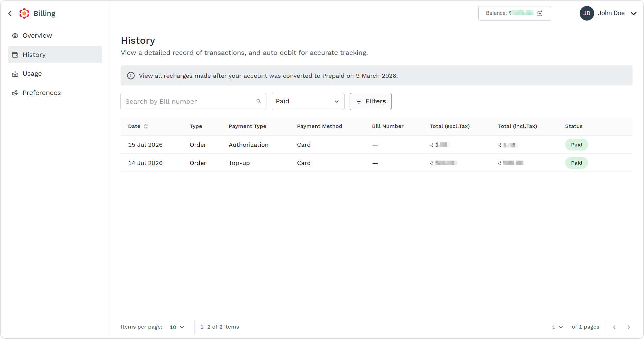Click the Top-up payment type cell
Viewport: 644px width, 339px height.
point(239,163)
